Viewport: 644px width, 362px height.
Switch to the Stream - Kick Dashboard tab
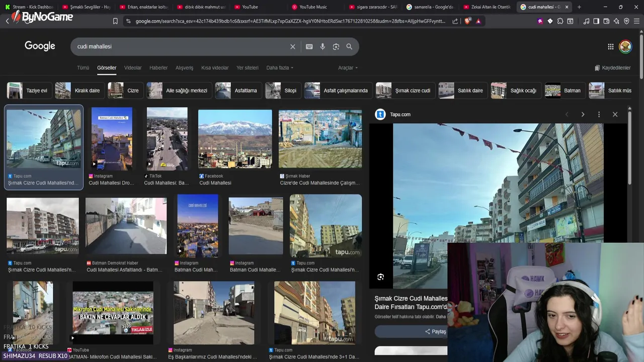[29, 7]
